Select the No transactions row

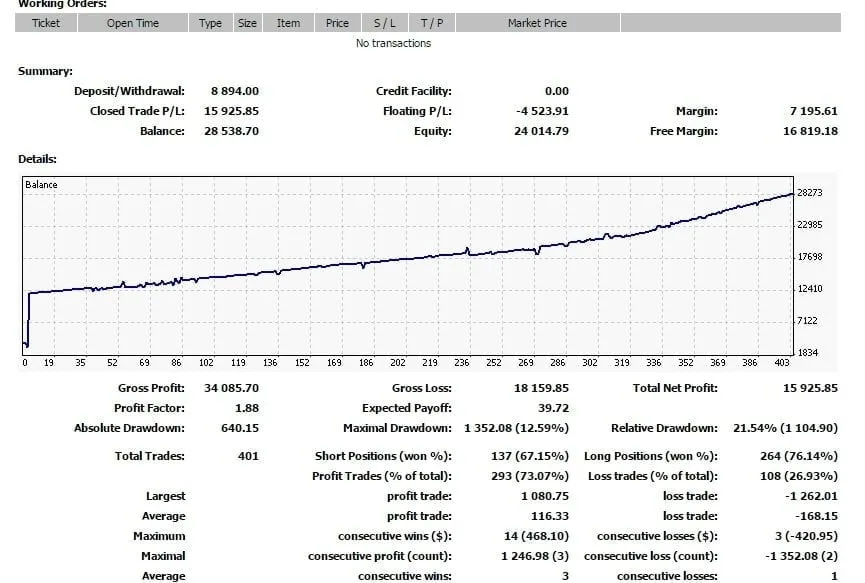point(393,43)
